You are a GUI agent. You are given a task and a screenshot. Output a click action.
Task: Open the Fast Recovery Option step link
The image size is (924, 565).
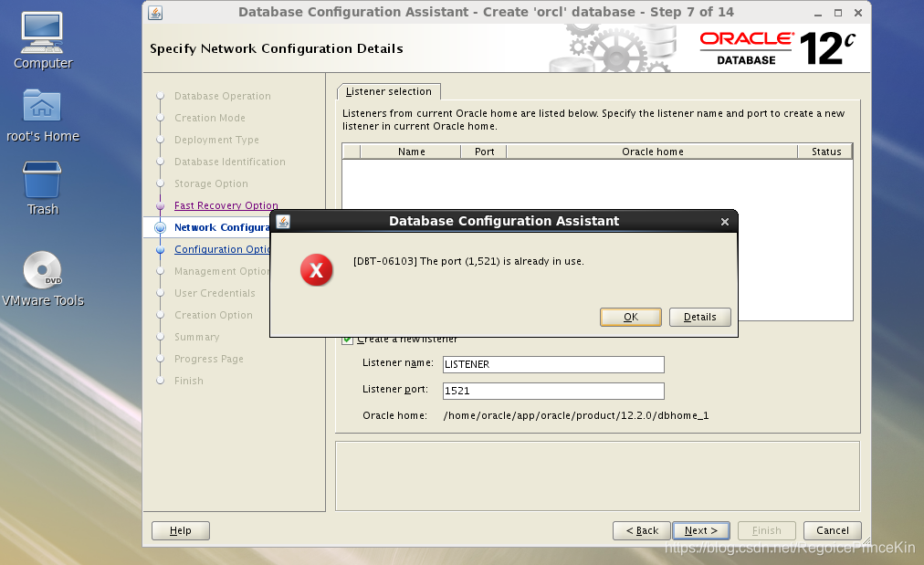pyautogui.click(x=226, y=205)
